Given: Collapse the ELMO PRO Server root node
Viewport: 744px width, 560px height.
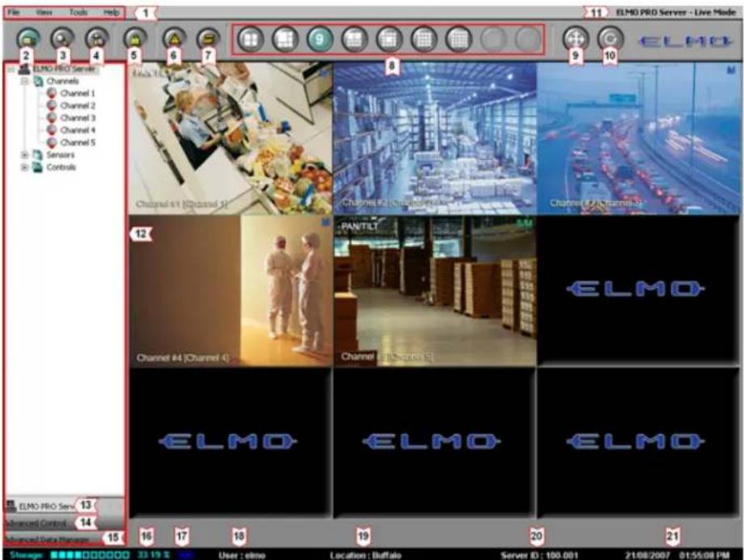Looking at the screenshot, I should tap(12, 69).
